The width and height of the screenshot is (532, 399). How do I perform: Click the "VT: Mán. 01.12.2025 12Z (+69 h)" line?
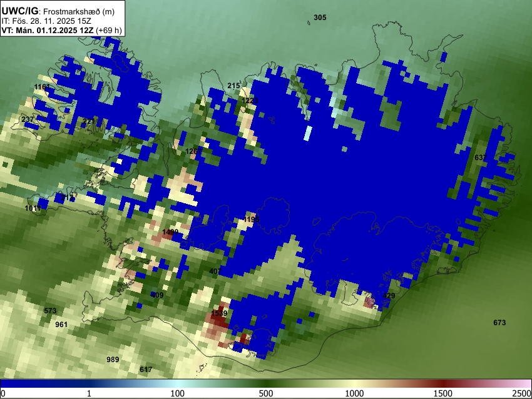click(x=61, y=30)
